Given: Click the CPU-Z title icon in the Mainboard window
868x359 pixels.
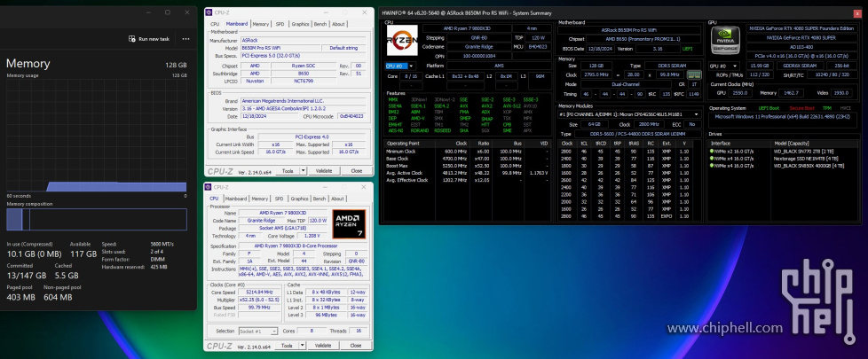Looking at the screenshot, I should [x=209, y=12].
